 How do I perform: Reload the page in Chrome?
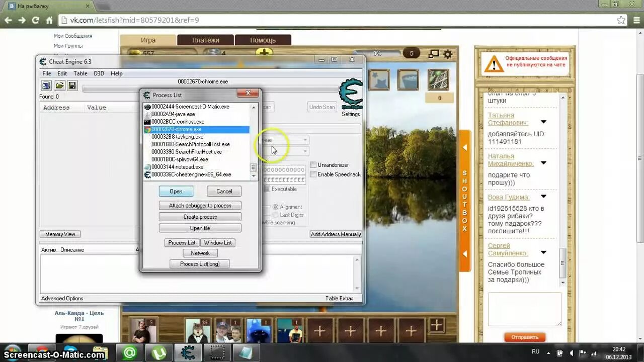[35, 20]
